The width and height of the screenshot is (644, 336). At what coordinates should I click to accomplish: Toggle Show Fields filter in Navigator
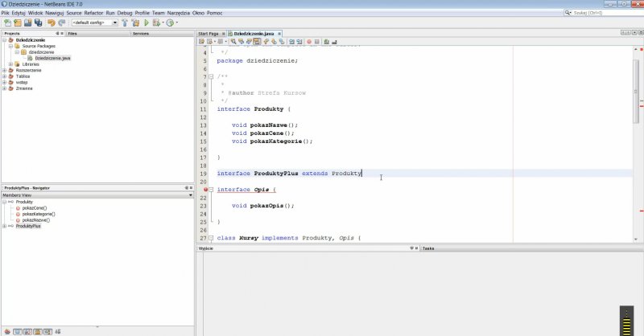click(16, 330)
